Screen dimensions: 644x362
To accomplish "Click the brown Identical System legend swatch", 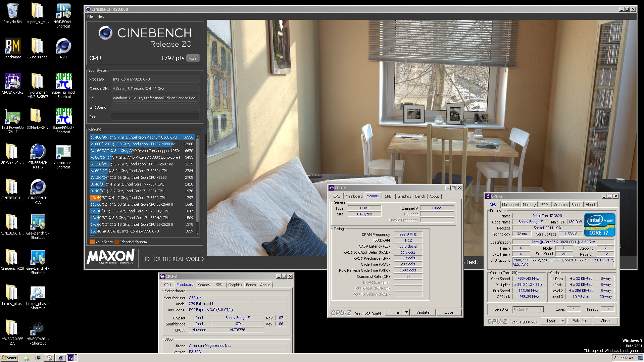I will 117,242.
